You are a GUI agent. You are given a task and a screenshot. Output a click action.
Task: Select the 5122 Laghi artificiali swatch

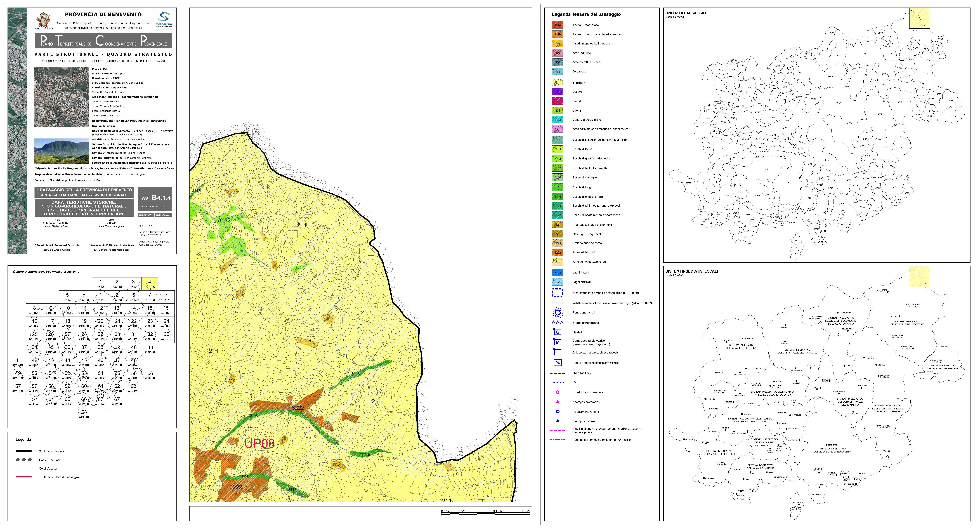(x=557, y=282)
